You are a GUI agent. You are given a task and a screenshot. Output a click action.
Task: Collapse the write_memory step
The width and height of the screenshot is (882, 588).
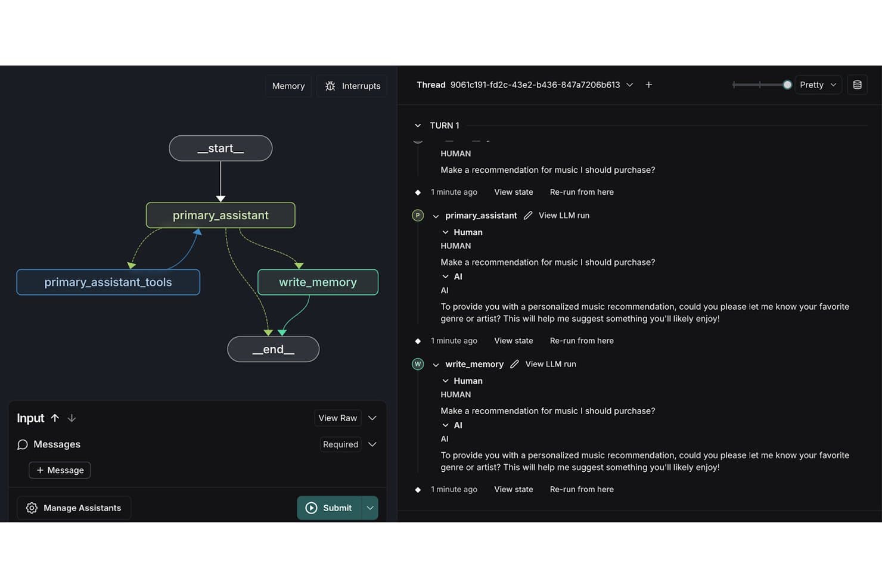coord(436,365)
